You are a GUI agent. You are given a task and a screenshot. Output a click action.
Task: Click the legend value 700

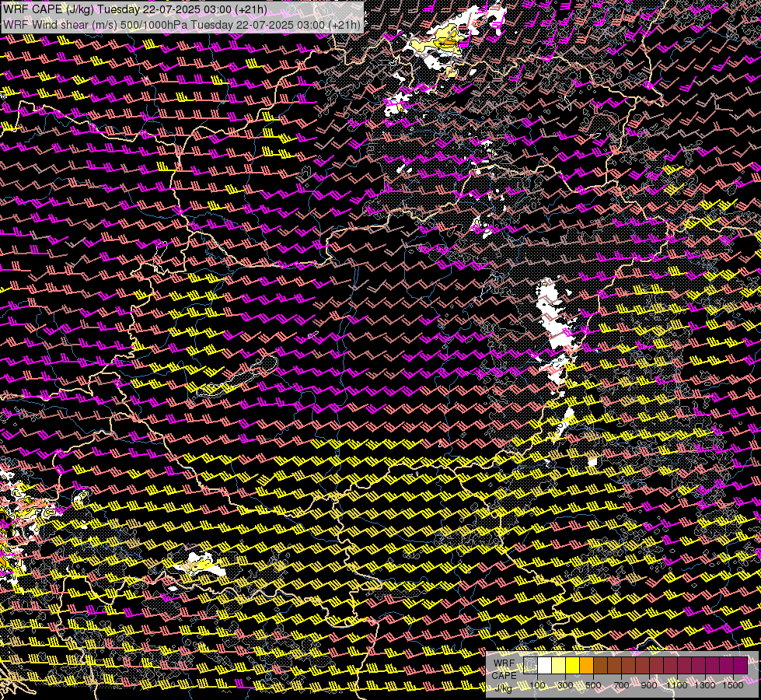click(621, 685)
